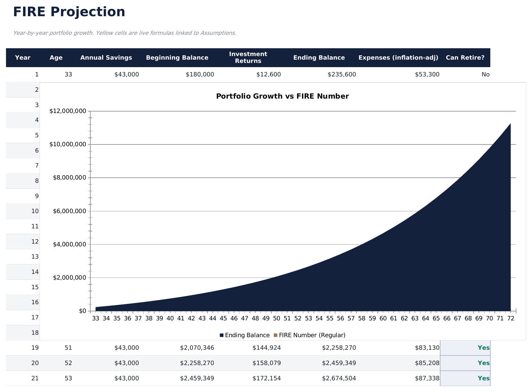Click the Ending Balance table column header
Screen dimensions: 532x392
[319, 58]
